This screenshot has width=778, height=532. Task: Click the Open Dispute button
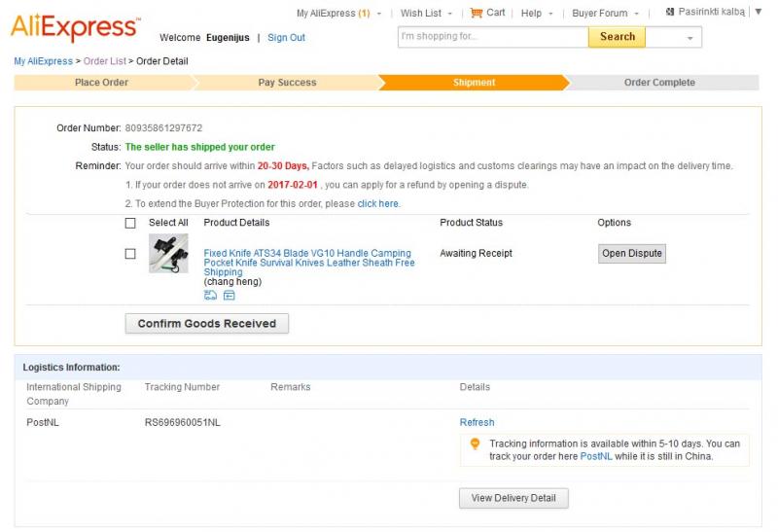tap(631, 253)
